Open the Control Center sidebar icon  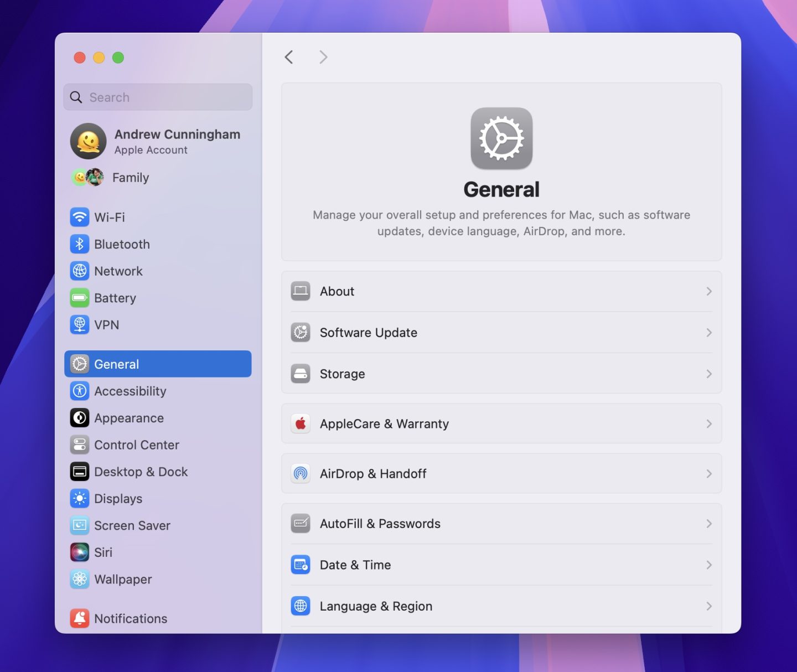(80, 445)
